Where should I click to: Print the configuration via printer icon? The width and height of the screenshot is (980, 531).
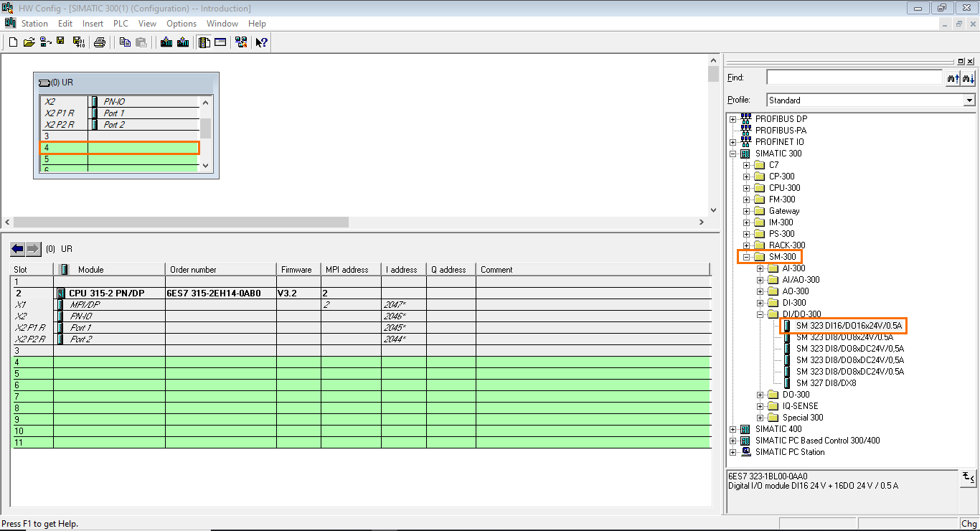[x=100, y=42]
